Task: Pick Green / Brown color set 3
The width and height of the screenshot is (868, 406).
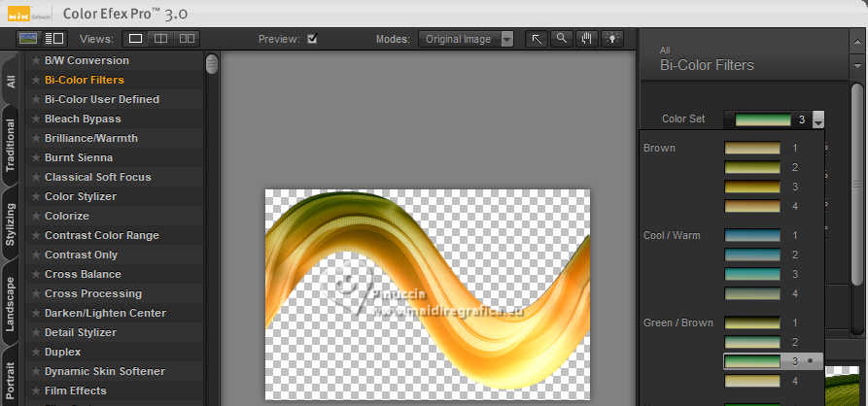Action: [752, 361]
